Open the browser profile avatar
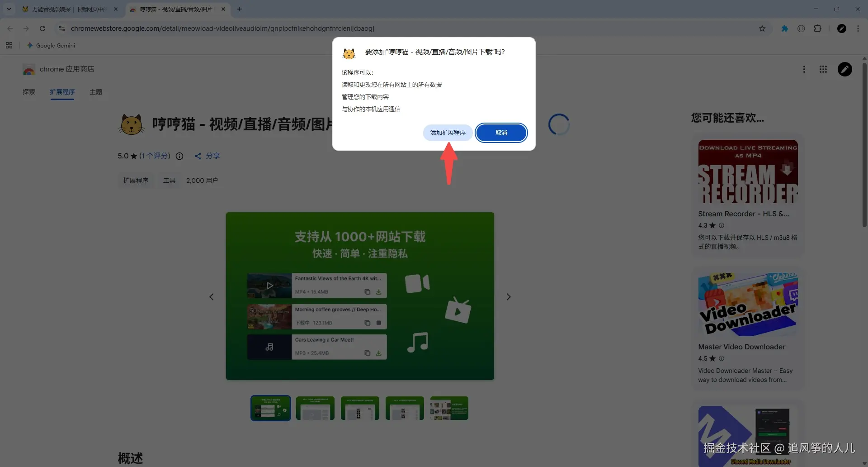 coord(842,29)
